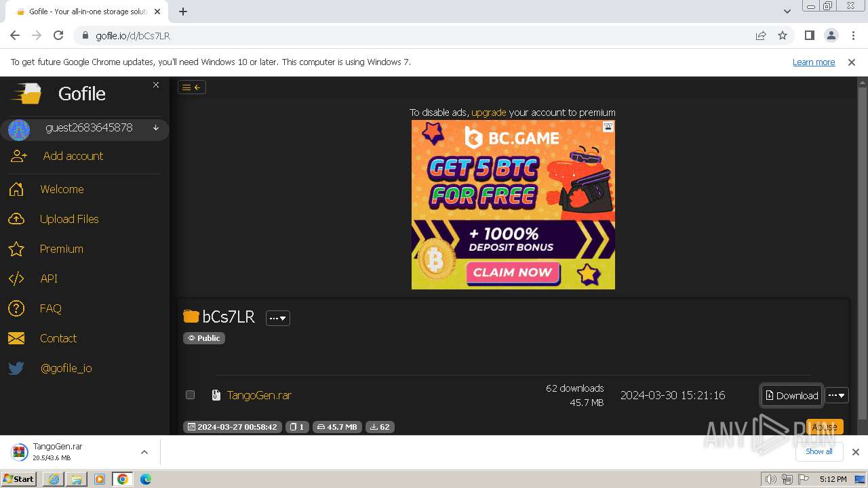Click the taskbar volume icon

pos(770,479)
